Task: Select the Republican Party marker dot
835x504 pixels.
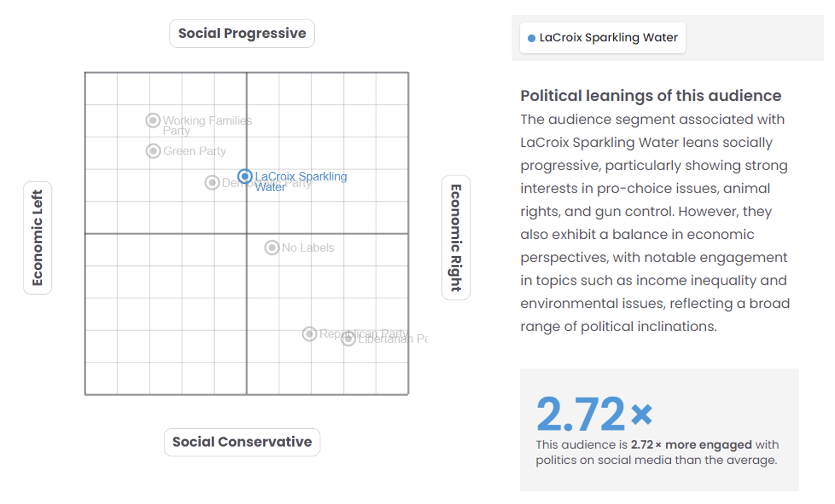Action: pos(309,334)
